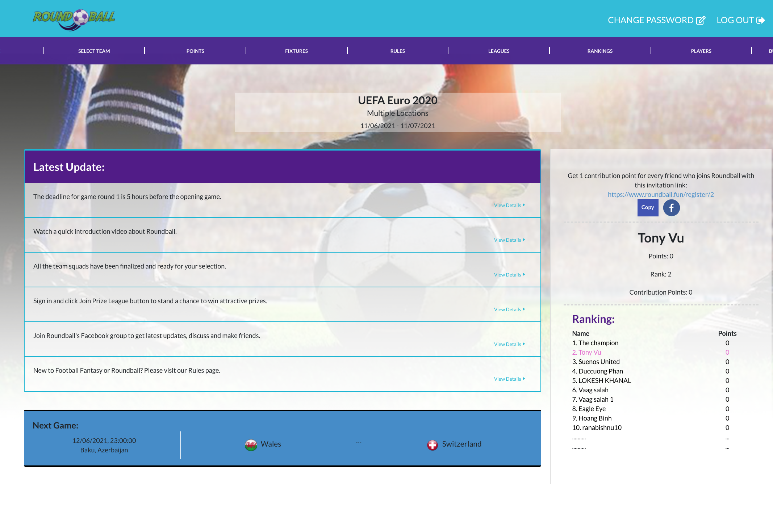The image size is (773, 532).
Task: Open the Leagues menu item
Action: point(498,51)
